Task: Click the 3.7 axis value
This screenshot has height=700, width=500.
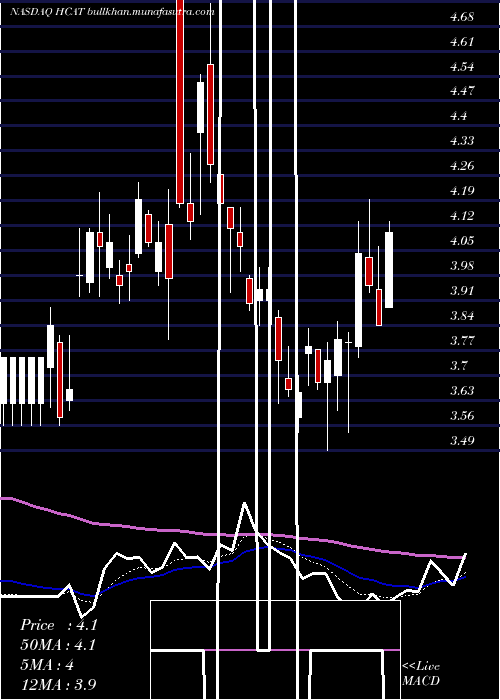Action: [458, 366]
